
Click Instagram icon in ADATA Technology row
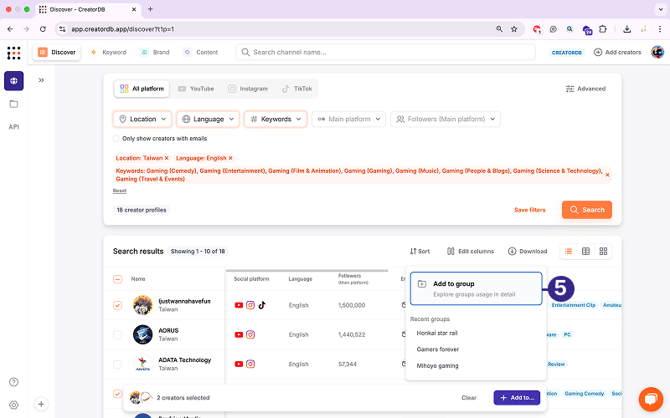[x=250, y=364]
